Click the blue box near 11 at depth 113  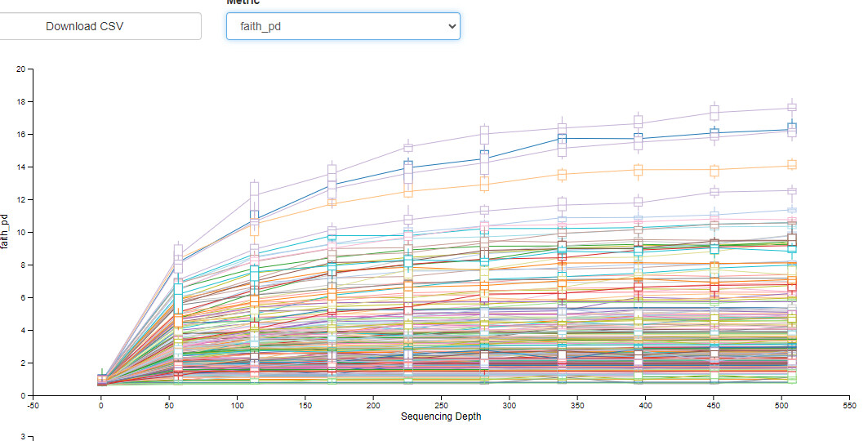[x=255, y=217]
